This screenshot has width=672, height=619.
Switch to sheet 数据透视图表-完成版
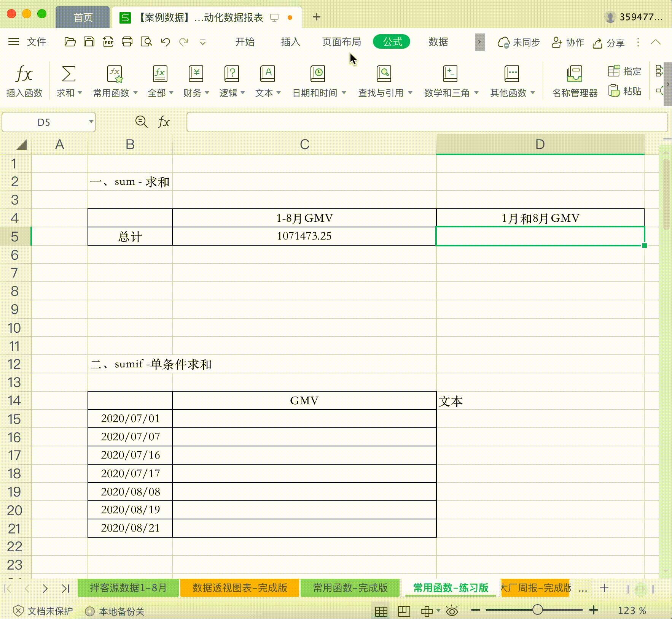click(x=240, y=588)
